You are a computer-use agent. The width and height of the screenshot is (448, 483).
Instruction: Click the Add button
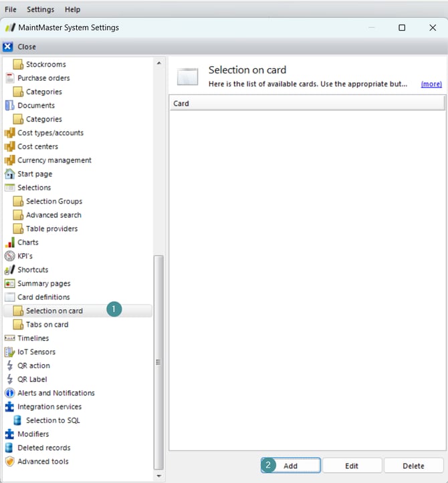coord(291,466)
